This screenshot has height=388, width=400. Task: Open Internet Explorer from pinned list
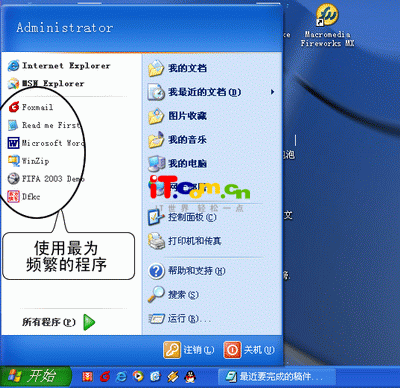point(59,66)
